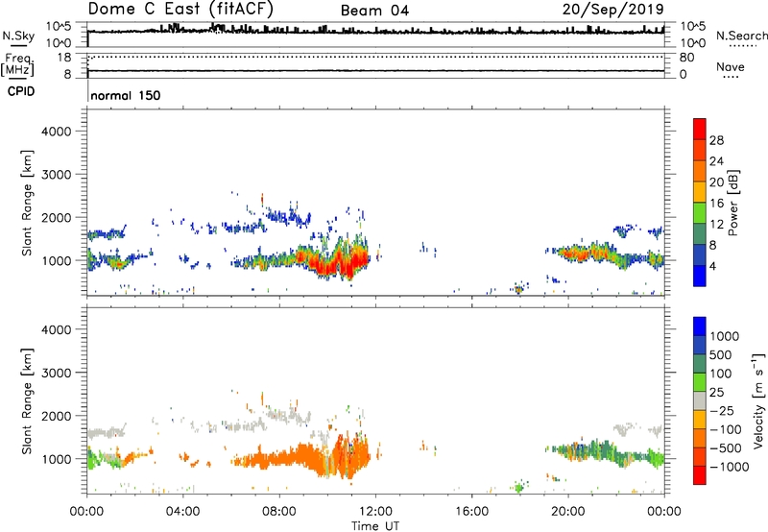This screenshot has height=532, width=768.
Task: Click the '-25' velocity colorbar tick
Action: [723, 410]
